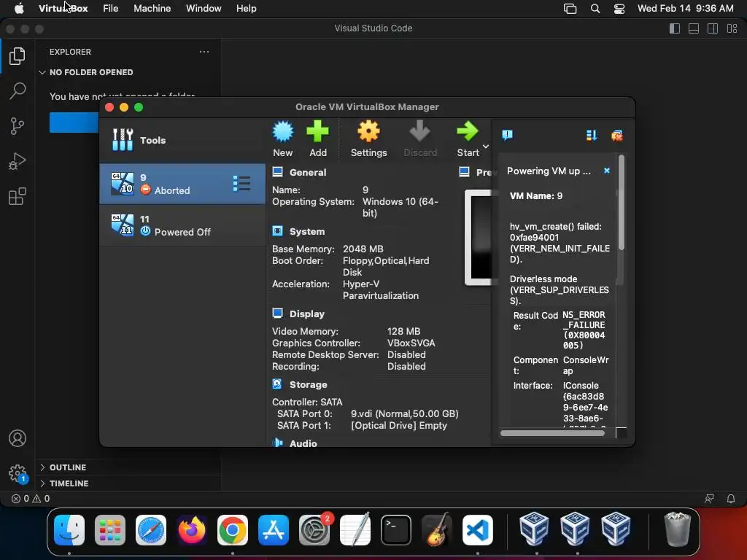The width and height of the screenshot is (747, 560).
Task: Open the Start button dropdown arrow
Action: [485, 146]
